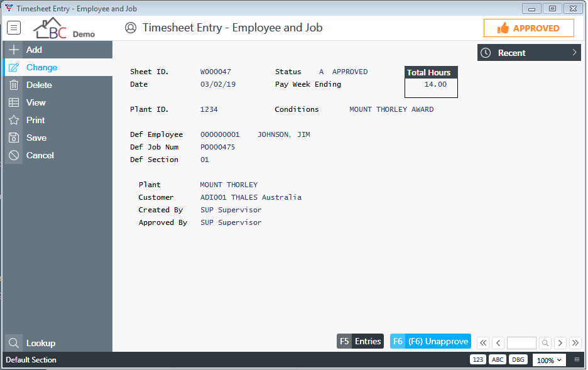Click Def Section value 01

204,160
